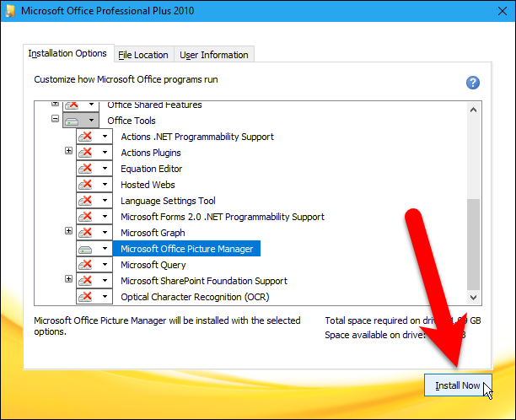Open the Hosted Webs install option dropdown

(105, 185)
